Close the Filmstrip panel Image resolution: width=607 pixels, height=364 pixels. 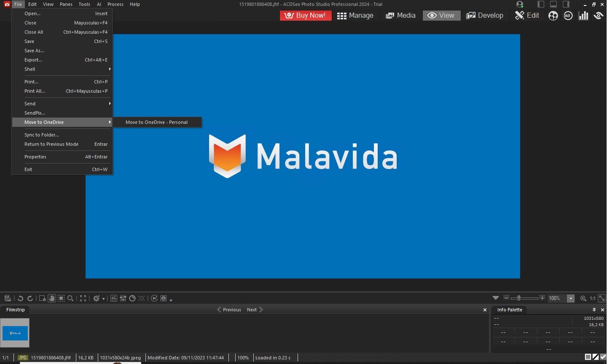tap(485, 310)
